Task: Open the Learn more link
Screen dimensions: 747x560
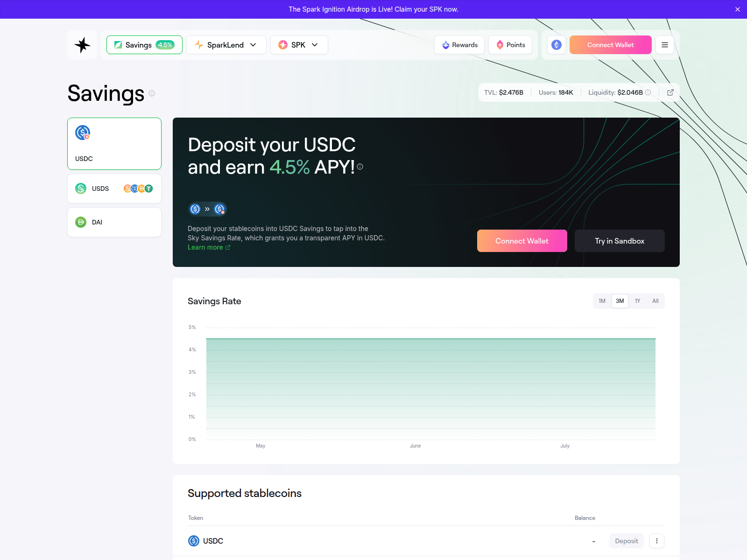Action: pyautogui.click(x=209, y=247)
